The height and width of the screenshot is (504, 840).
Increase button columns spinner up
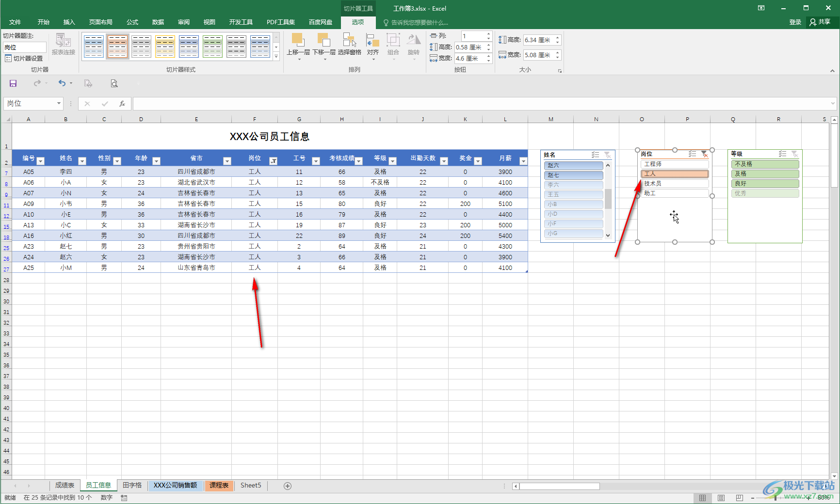(489, 33)
